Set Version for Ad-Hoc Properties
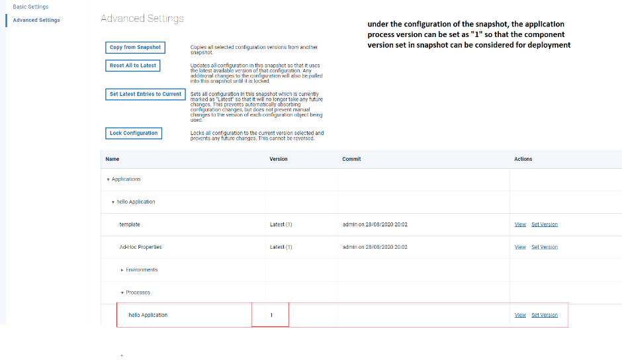 [x=544, y=247]
